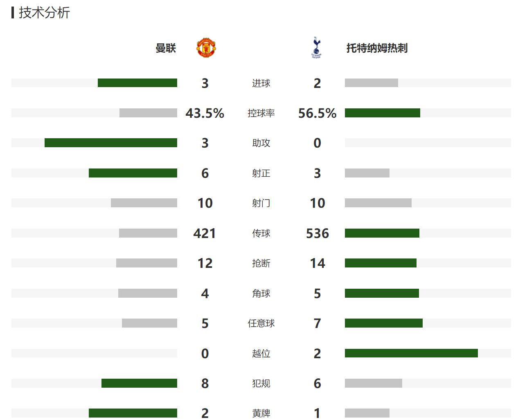The image size is (518, 420).
Task: Click Tottenham's green 越位 bar
Action: click(x=411, y=353)
